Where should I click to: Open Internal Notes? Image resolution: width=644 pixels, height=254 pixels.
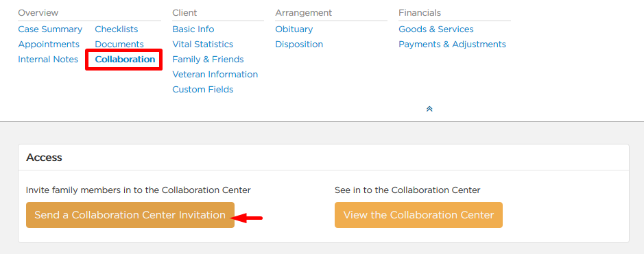pos(48,60)
